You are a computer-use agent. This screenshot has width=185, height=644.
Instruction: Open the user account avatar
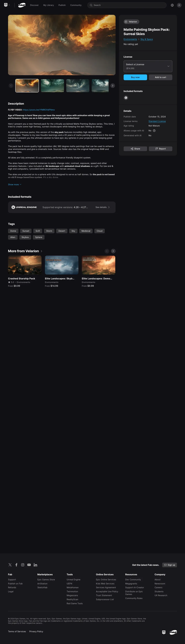pyautogui.click(x=179, y=5)
